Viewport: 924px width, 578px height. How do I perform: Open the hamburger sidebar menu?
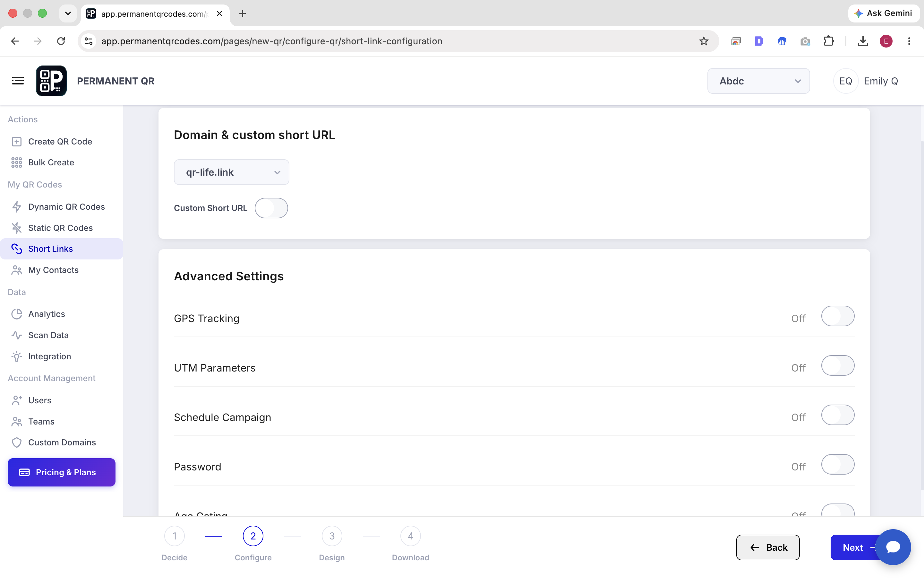[18, 81]
